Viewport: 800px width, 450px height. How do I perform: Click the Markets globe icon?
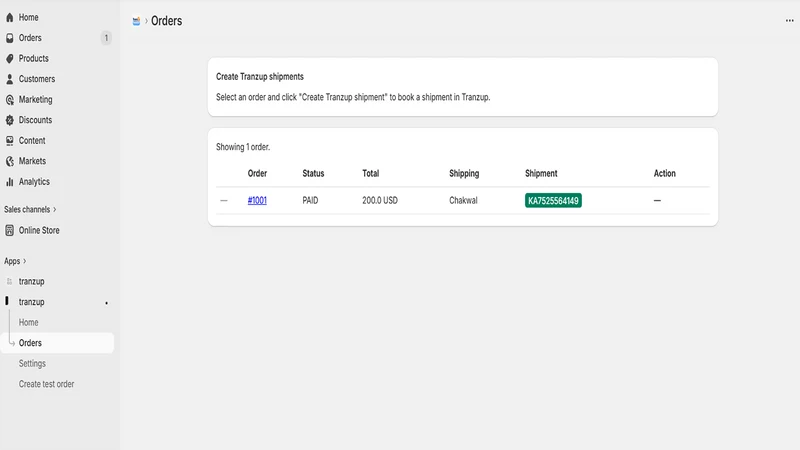(x=10, y=161)
